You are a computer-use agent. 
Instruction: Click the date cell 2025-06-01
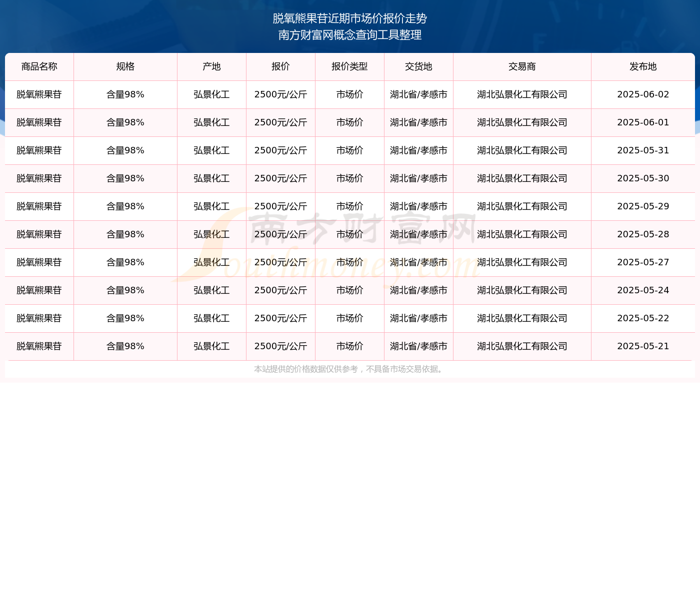point(643,122)
